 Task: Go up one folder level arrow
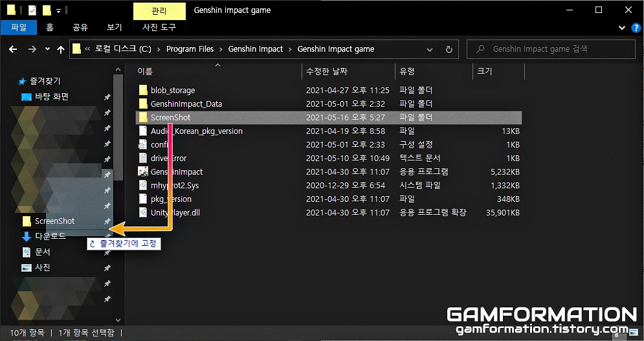61,49
